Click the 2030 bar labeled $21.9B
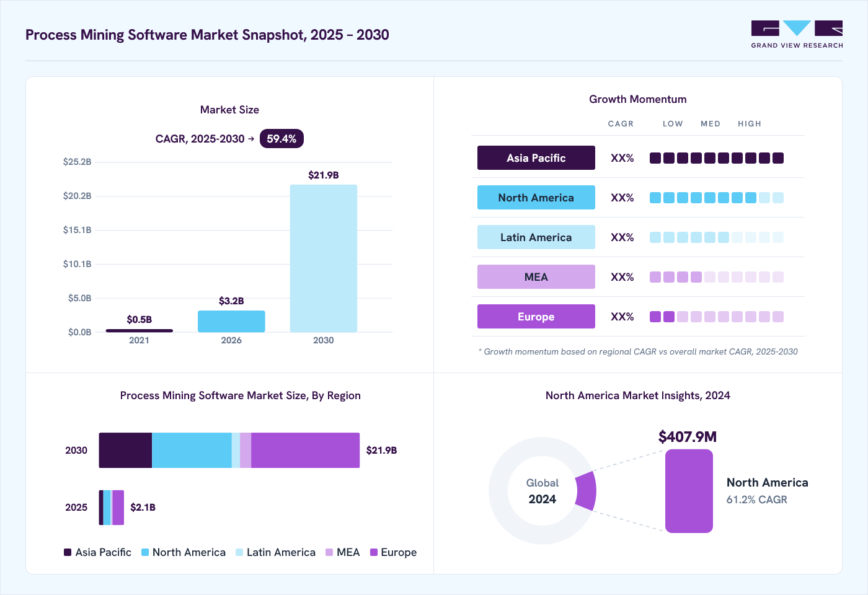Screen dimensions: 868x595 [324, 258]
